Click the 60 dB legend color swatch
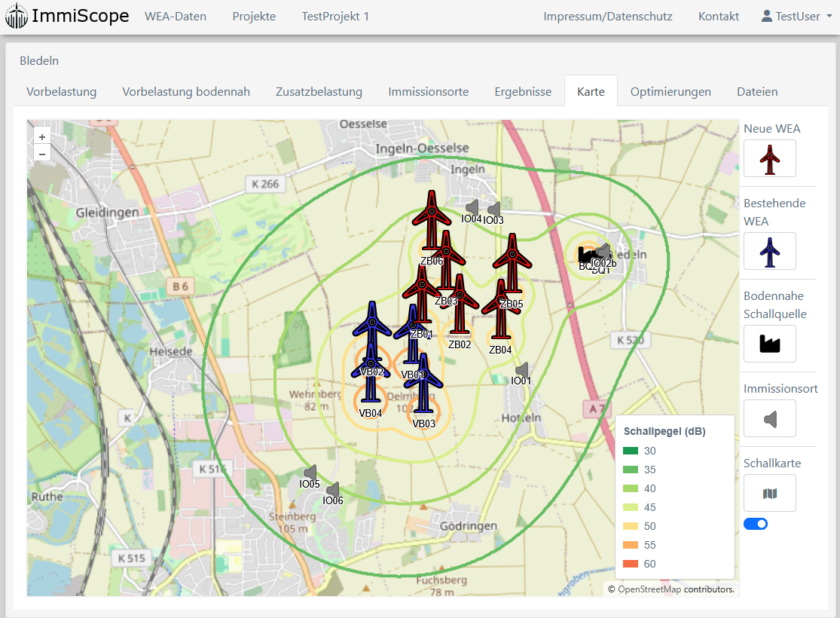 (631, 564)
